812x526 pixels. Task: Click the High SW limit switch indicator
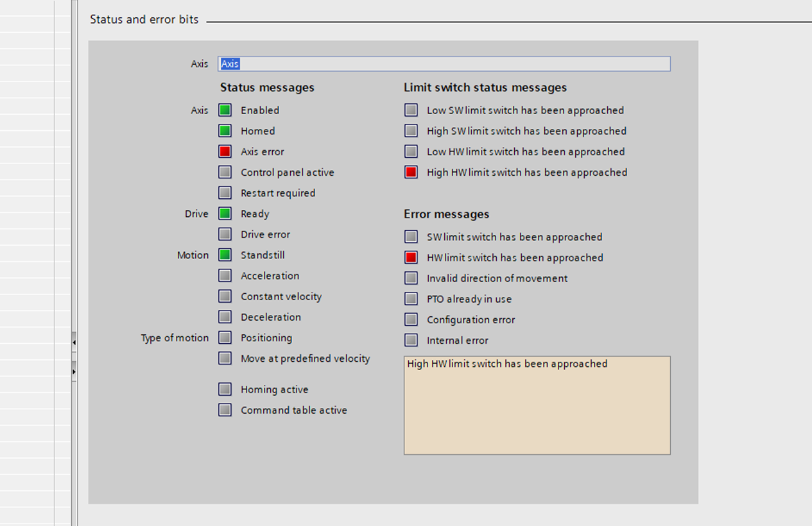click(x=411, y=131)
